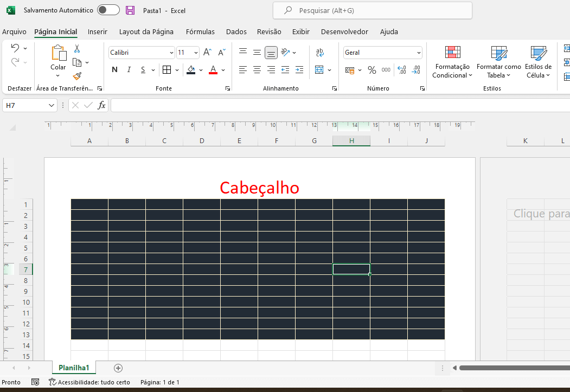The image size is (570, 392).
Task: Open Formatação Condicional menu
Action: click(x=452, y=62)
